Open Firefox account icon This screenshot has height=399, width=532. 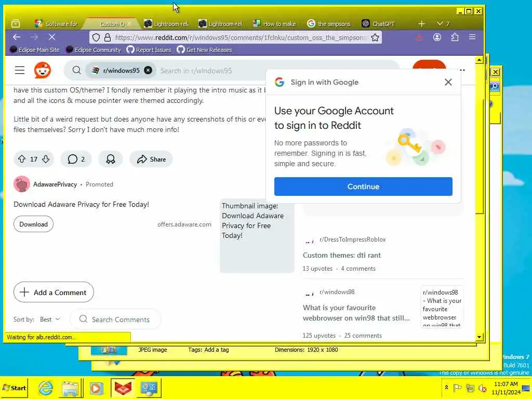437,37
